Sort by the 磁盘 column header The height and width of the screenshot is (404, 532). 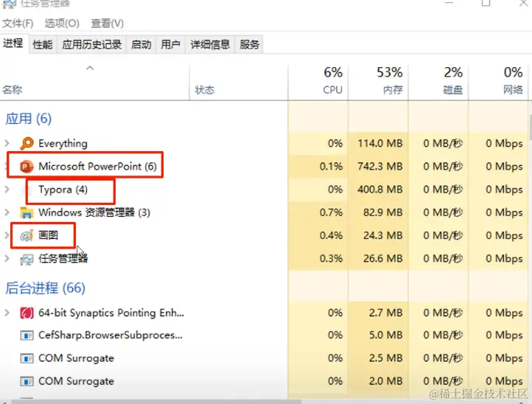(x=453, y=90)
